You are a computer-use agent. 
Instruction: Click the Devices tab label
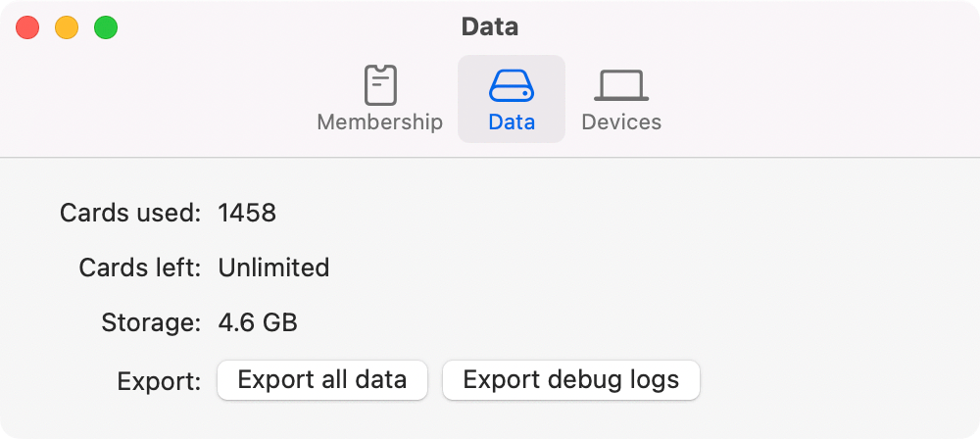(x=621, y=122)
